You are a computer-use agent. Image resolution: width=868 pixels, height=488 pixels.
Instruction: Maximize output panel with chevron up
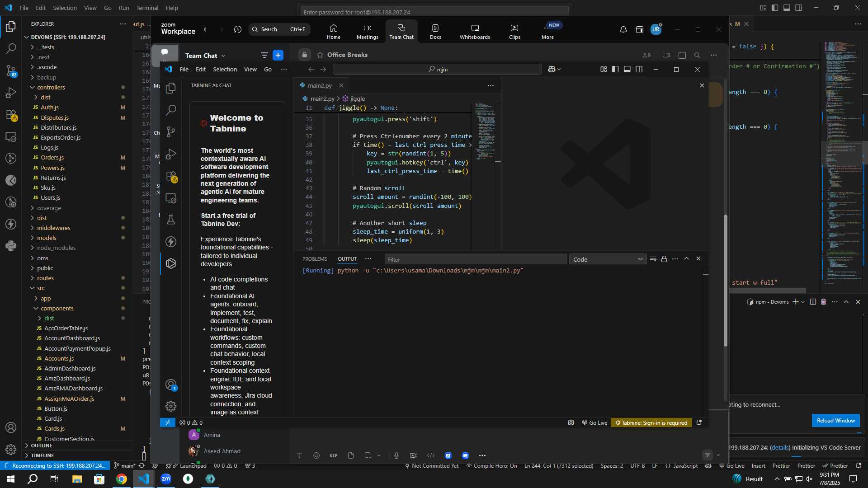(x=686, y=259)
